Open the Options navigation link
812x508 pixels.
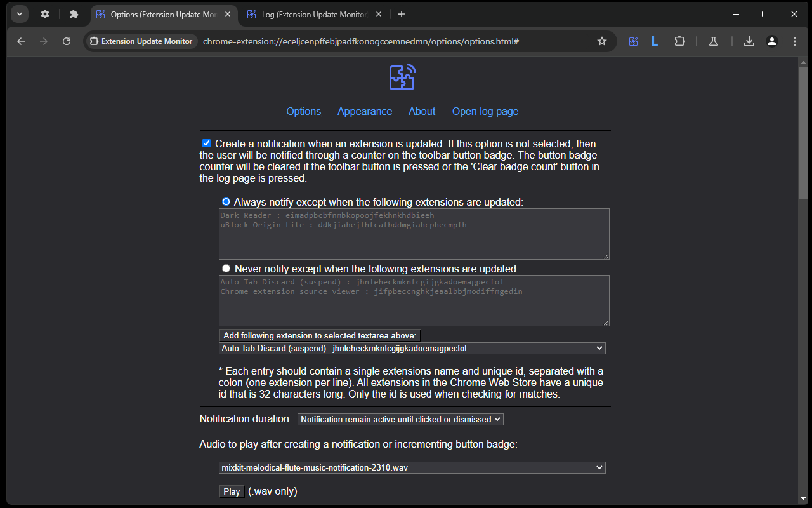303,111
